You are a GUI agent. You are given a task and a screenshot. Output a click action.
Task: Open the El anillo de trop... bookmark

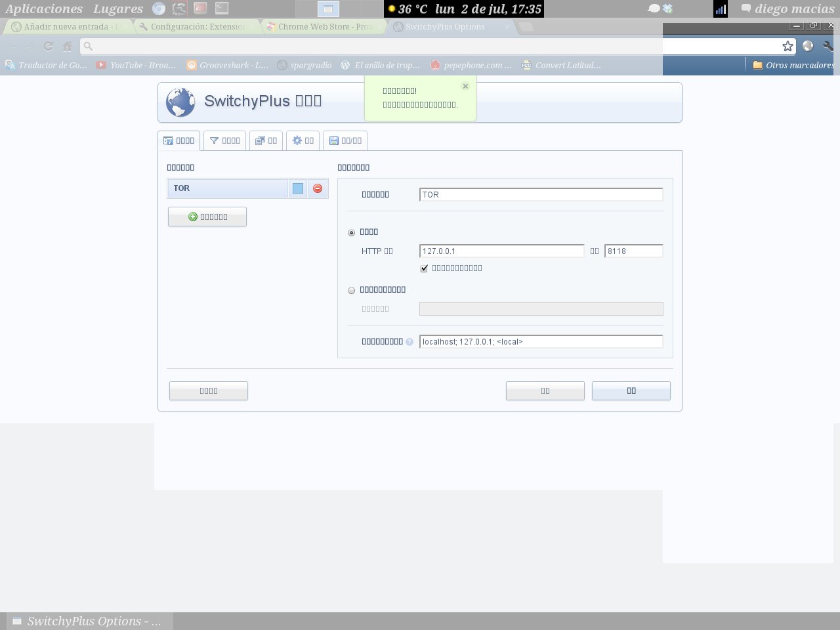[380, 65]
